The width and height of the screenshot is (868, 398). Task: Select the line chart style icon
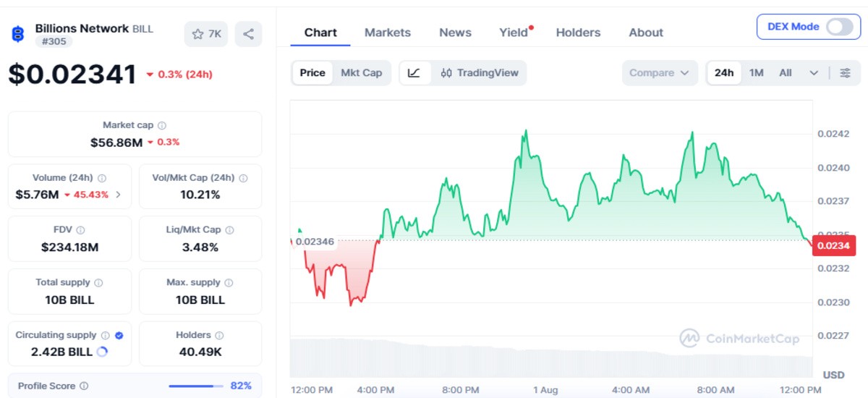point(414,73)
